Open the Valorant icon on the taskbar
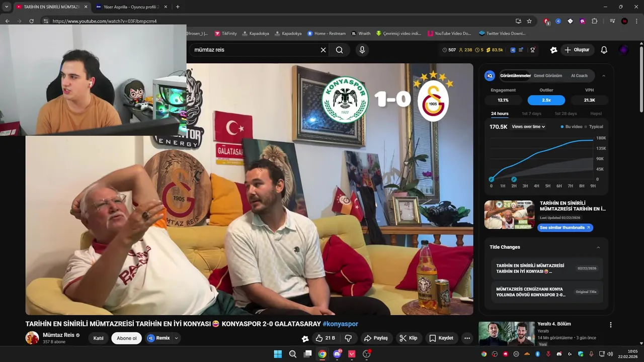The image size is (644, 362). tap(352, 354)
